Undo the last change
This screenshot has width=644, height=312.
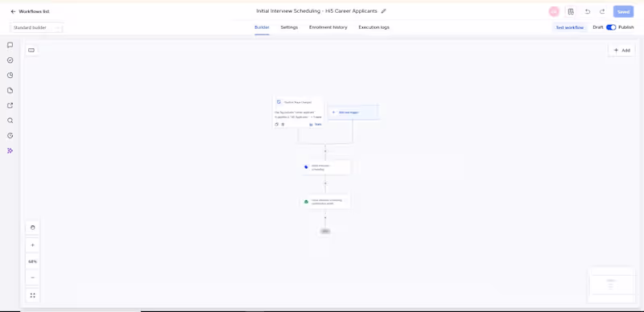[588, 11]
